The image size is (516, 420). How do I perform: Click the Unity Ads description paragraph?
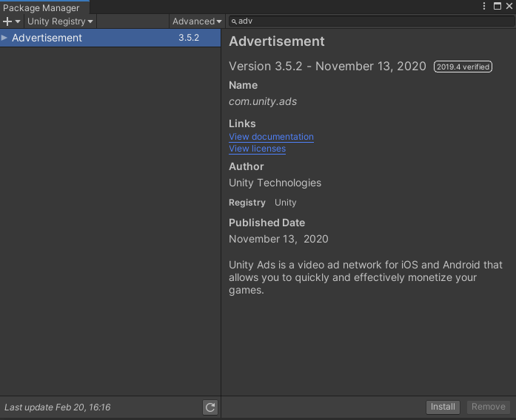pyautogui.click(x=366, y=277)
